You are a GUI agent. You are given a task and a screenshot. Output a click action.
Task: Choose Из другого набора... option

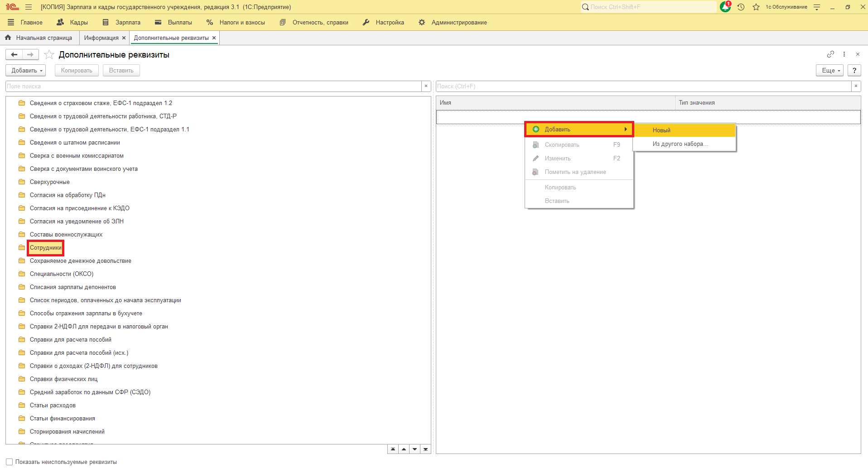(x=684, y=144)
